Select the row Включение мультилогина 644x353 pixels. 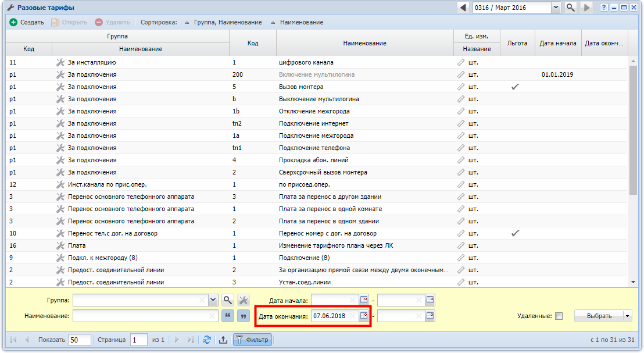click(317, 75)
